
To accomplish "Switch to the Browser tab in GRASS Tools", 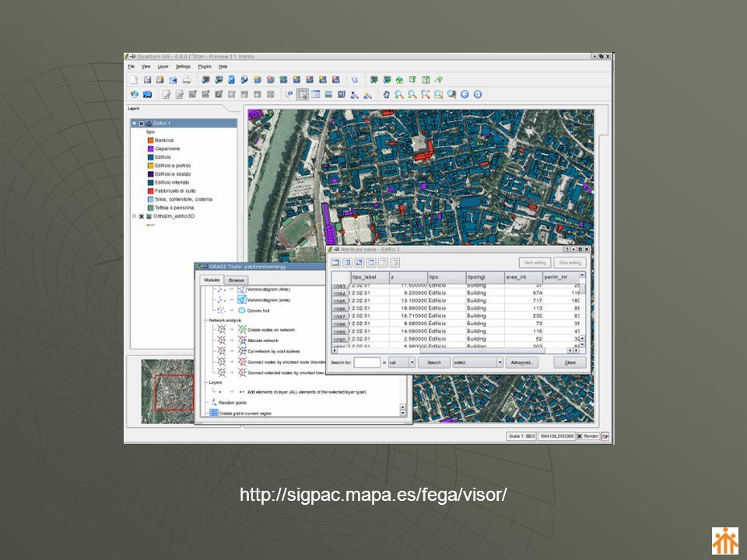I will [237, 280].
